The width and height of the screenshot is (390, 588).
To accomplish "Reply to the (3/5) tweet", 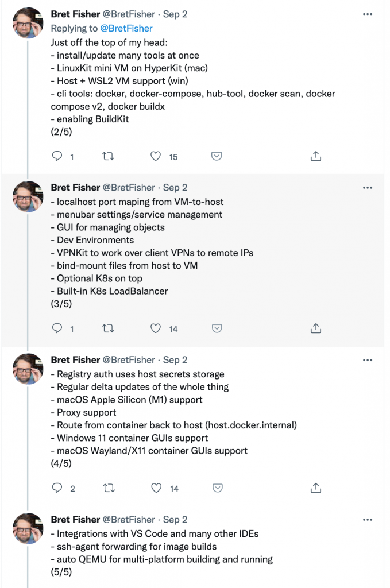I will pos(57,328).
